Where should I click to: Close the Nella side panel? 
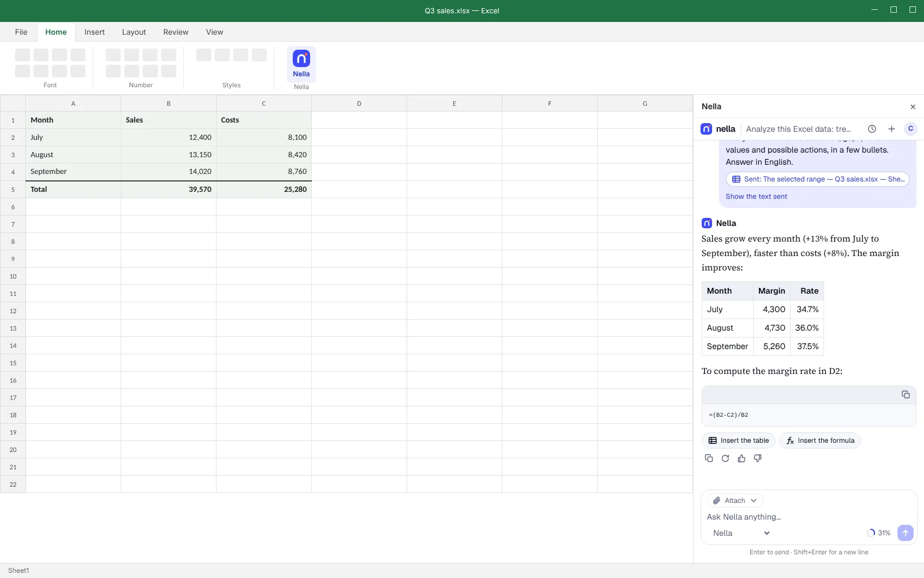pos(913,107)
